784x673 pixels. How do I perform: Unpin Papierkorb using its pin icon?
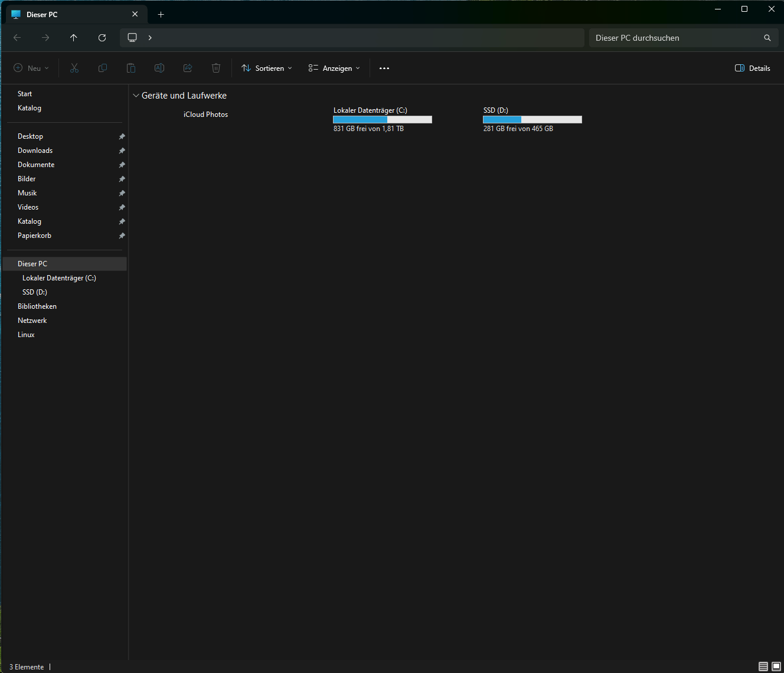(122, 236)
